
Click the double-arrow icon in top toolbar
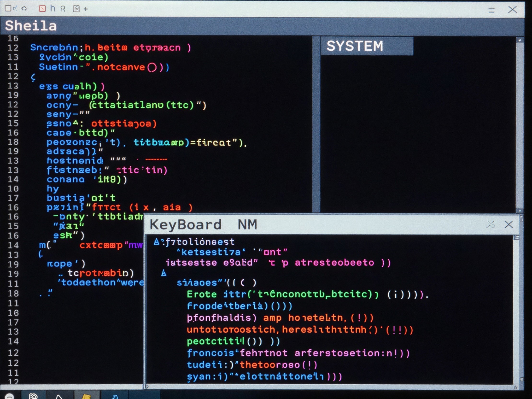(x=24, y=9)
